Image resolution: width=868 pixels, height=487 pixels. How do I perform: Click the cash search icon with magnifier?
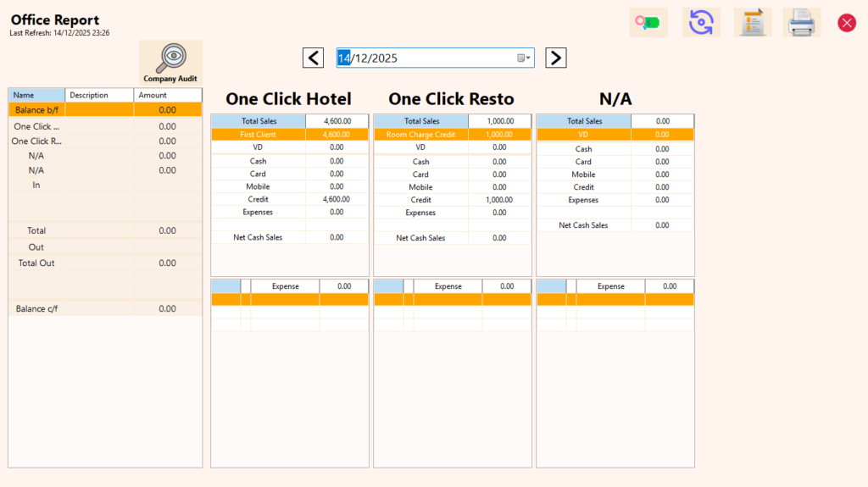click(x=648, y=22)
